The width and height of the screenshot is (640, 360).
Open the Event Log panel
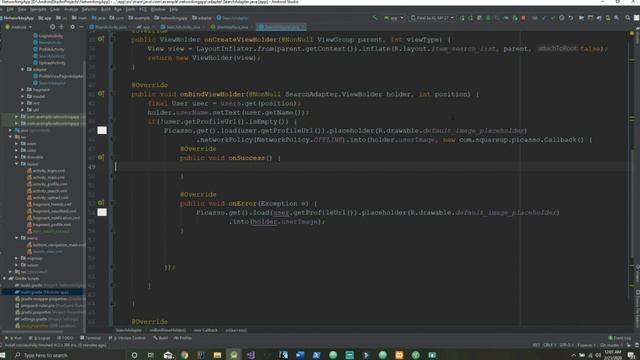point(620,338)
